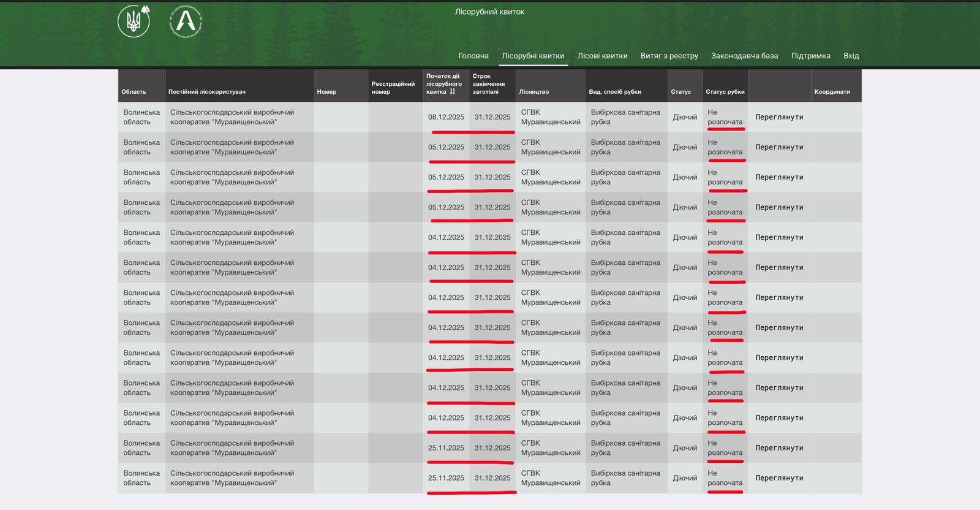Click the Реєстраційний номер column header
This screenshot has height=510, width=980.
pos(393,88)
